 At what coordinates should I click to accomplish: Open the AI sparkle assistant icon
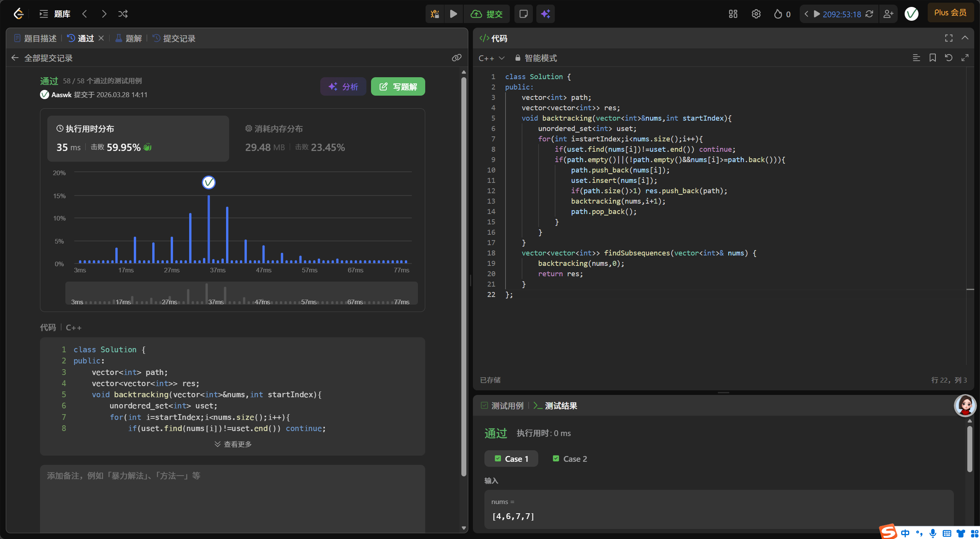(x=545, y=14)
